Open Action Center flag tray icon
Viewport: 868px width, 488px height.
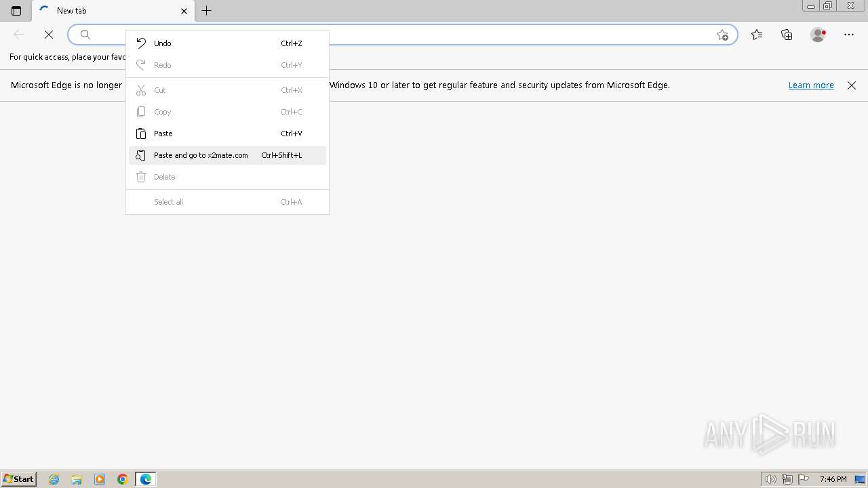pos(804,479)
